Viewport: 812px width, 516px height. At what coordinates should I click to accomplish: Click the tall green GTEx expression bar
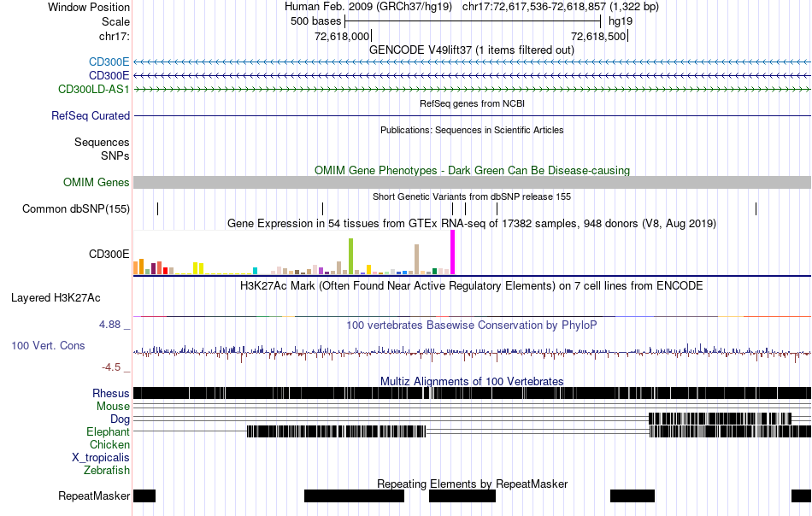350,256
